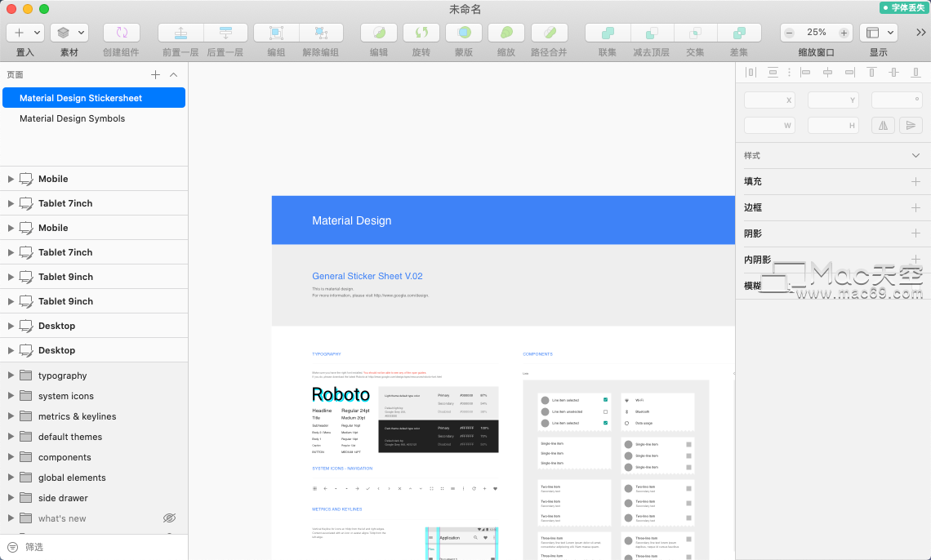Screen dimensions: 931x560
Task: Open the 素材 assets dropdown
Action: 82,33
